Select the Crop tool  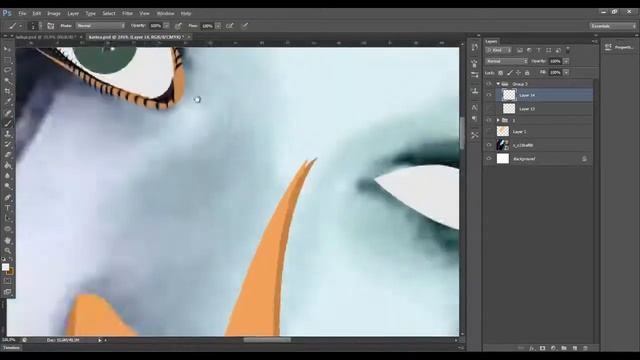7,91
